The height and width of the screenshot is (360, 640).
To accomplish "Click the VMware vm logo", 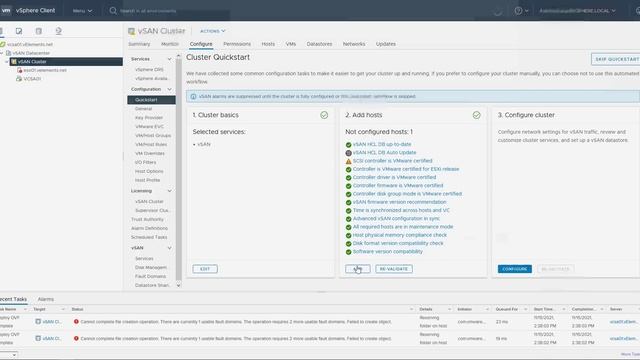I will click(6, 10).
